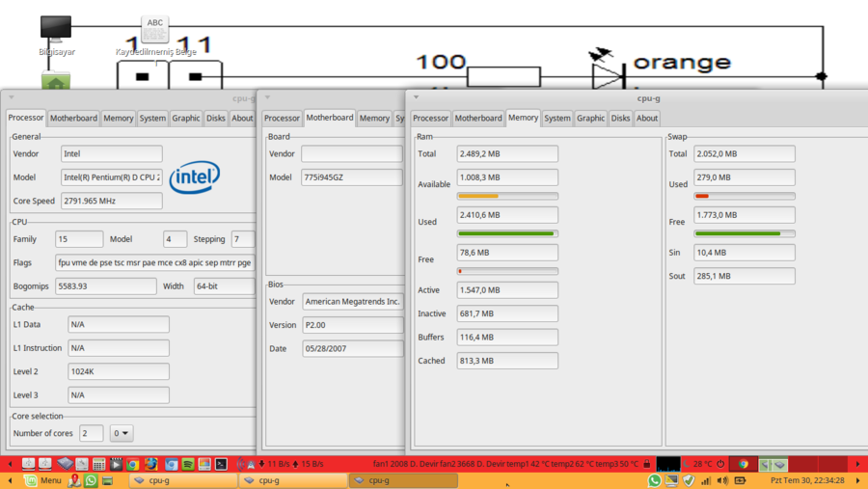Switch to second cpu-g taskbar button
The width and height of the screenshot is (868, 489).
click(293, 480)
